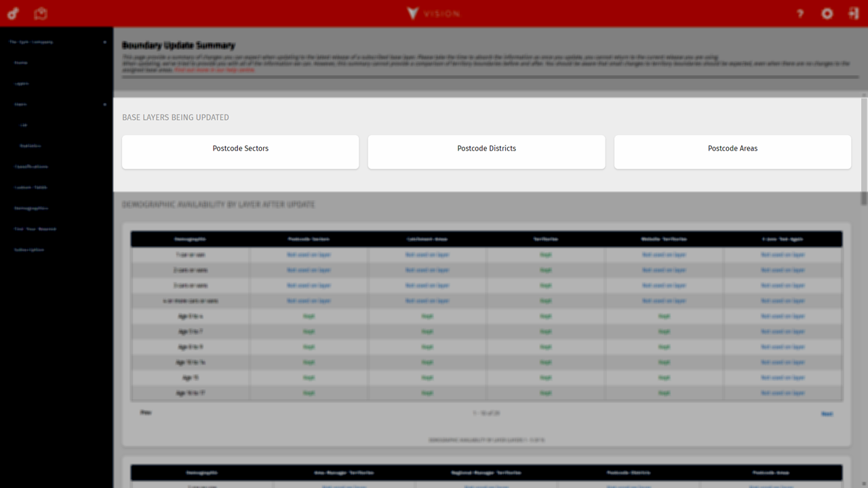Select the Postcode Districts card

point(486,152)
